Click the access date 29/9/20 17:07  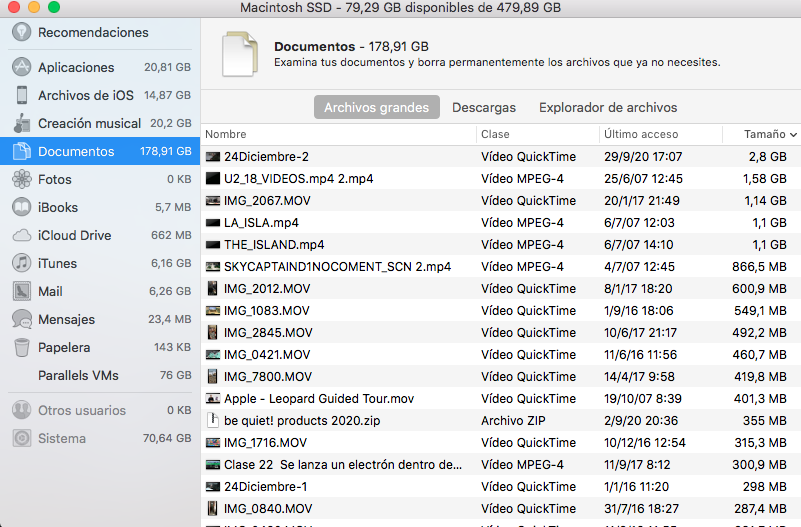pos(643,157)
